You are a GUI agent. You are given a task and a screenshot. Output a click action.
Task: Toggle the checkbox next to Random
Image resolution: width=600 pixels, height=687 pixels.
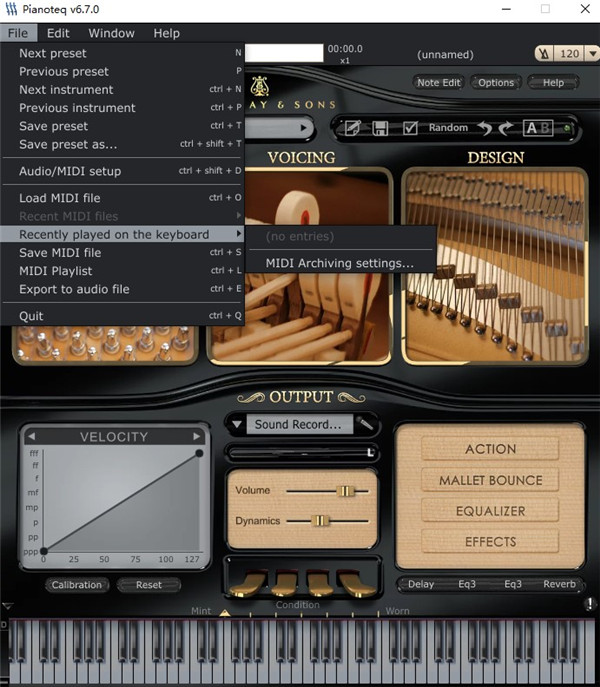[410, 128]
